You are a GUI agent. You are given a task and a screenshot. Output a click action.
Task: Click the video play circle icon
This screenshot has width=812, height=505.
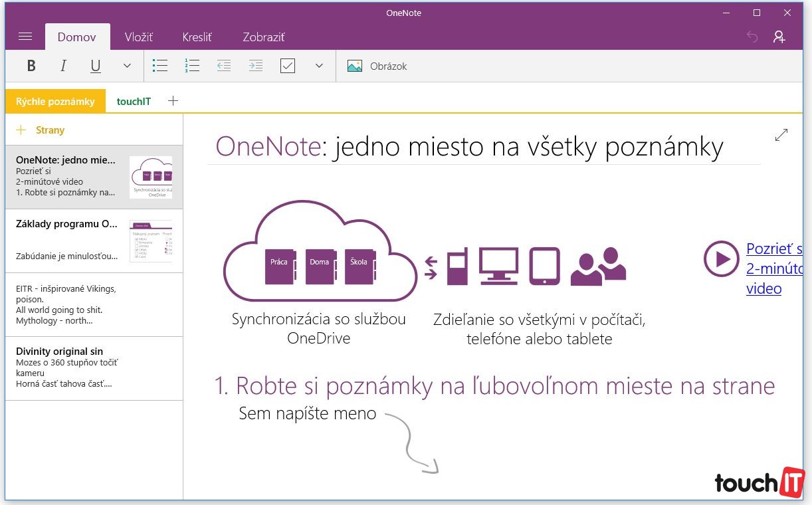coord(721,258)
